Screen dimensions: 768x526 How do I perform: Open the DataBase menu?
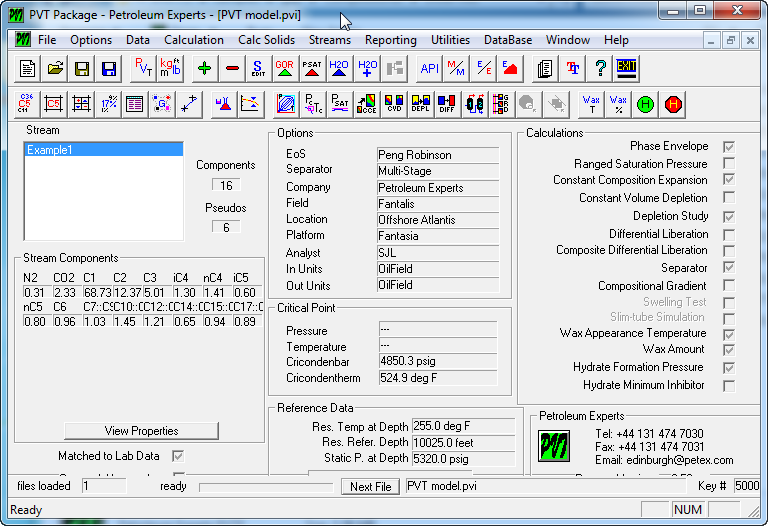[508, 40]
